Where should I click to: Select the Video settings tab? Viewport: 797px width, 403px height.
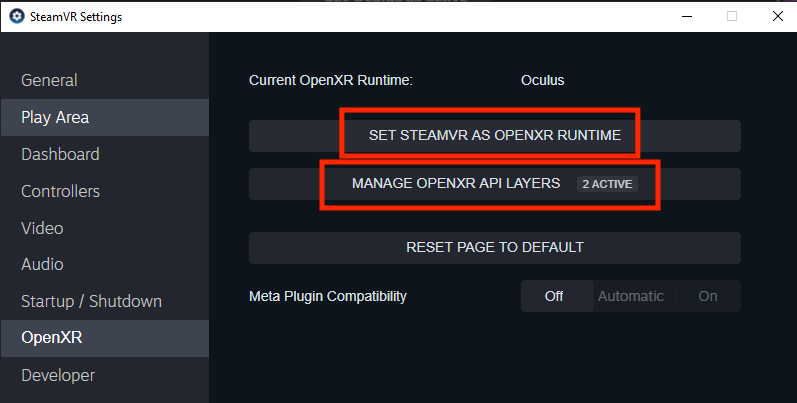[104, 228]
